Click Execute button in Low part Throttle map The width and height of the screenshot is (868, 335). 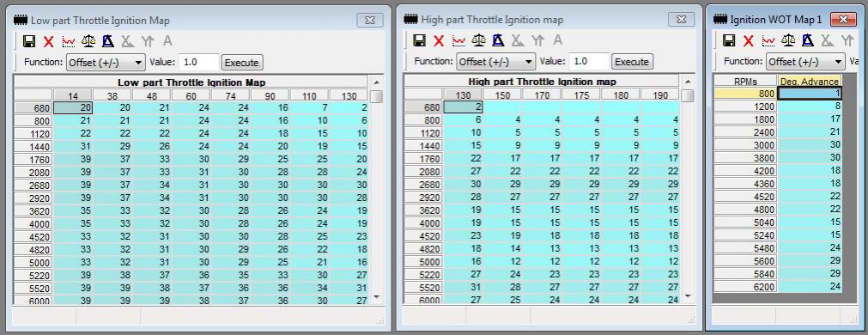[241, 63]
